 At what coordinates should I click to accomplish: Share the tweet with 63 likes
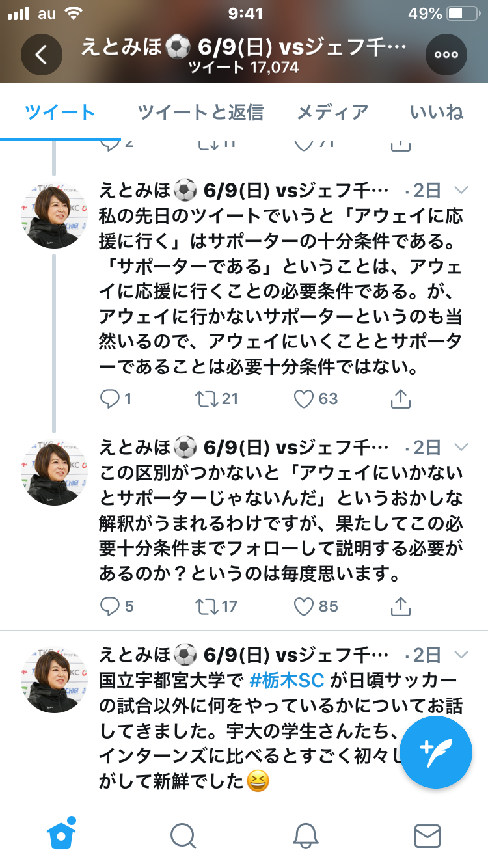pyautogui.click(x=401, y=398)
